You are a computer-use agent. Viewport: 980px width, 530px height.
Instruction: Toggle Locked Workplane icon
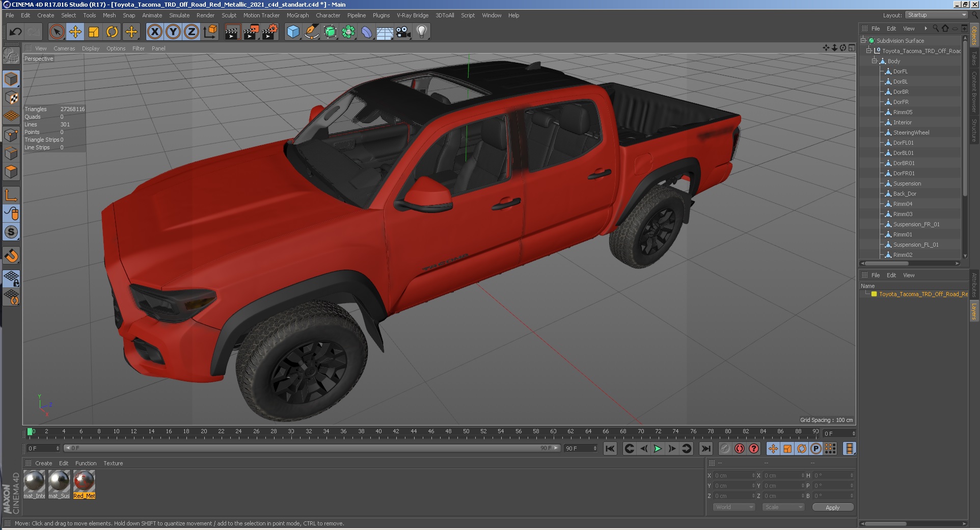(x=11, y=278)
